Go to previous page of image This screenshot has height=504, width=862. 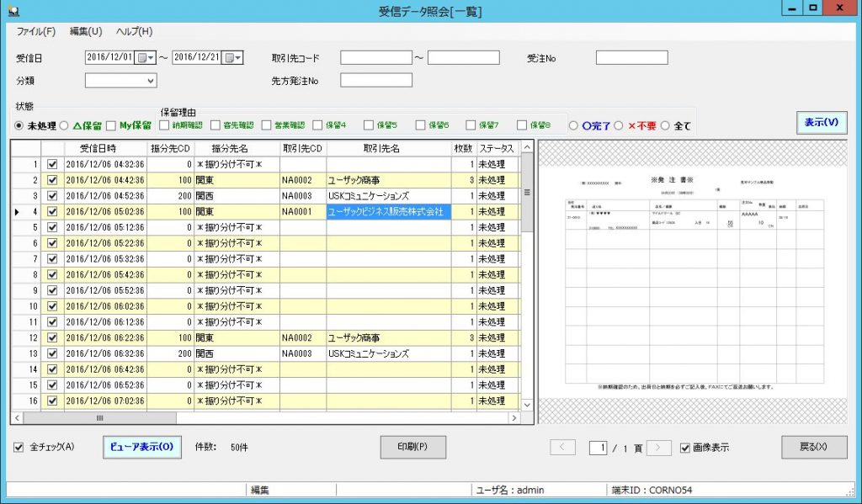coord(562,448)
